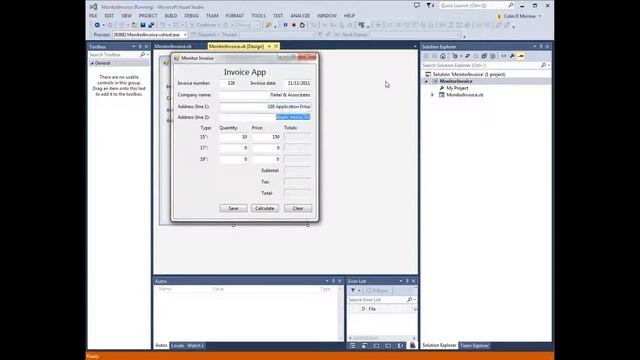Click the Quick Launch search box
This screenshot has width=640, height=360.
[476, 5]
